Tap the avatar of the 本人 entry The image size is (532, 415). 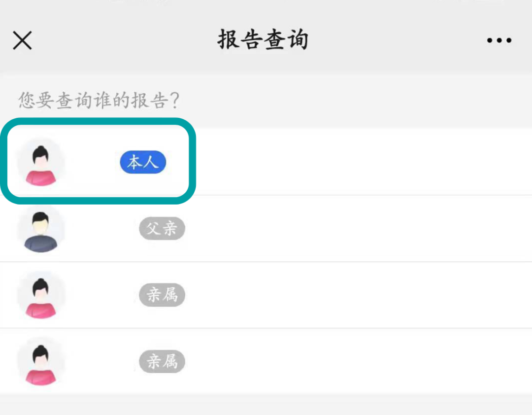click(41, 163)
